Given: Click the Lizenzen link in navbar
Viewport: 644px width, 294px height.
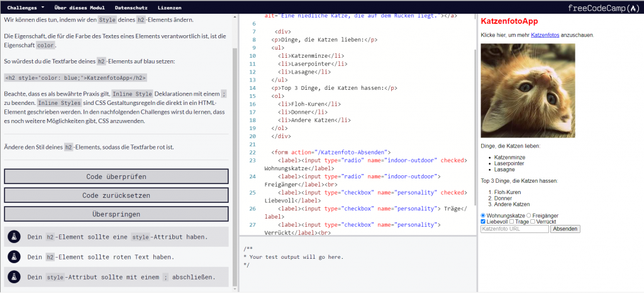Looking at the screenshot, I should click(169, 8).
